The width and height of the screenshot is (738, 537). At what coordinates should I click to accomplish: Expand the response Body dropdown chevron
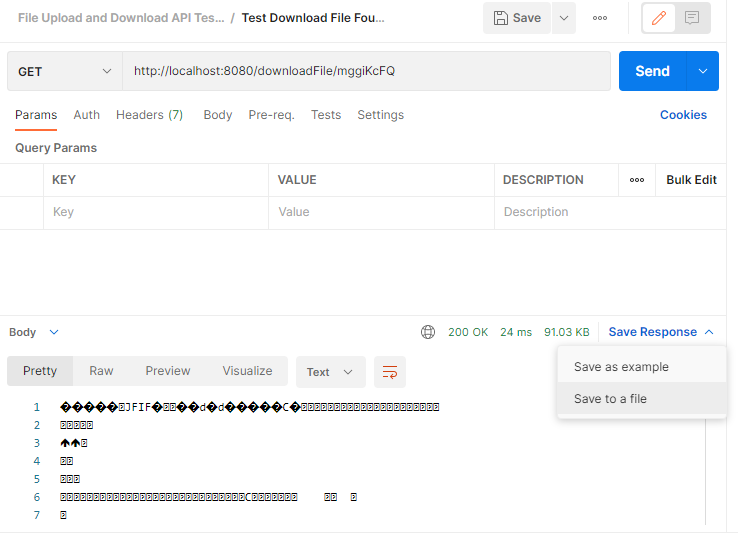point(54,332)
